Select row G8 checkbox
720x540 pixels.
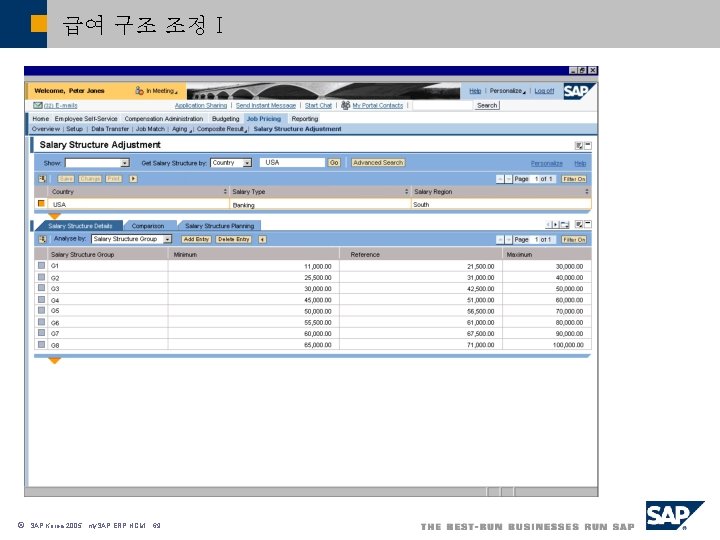(x=41, y=344)
